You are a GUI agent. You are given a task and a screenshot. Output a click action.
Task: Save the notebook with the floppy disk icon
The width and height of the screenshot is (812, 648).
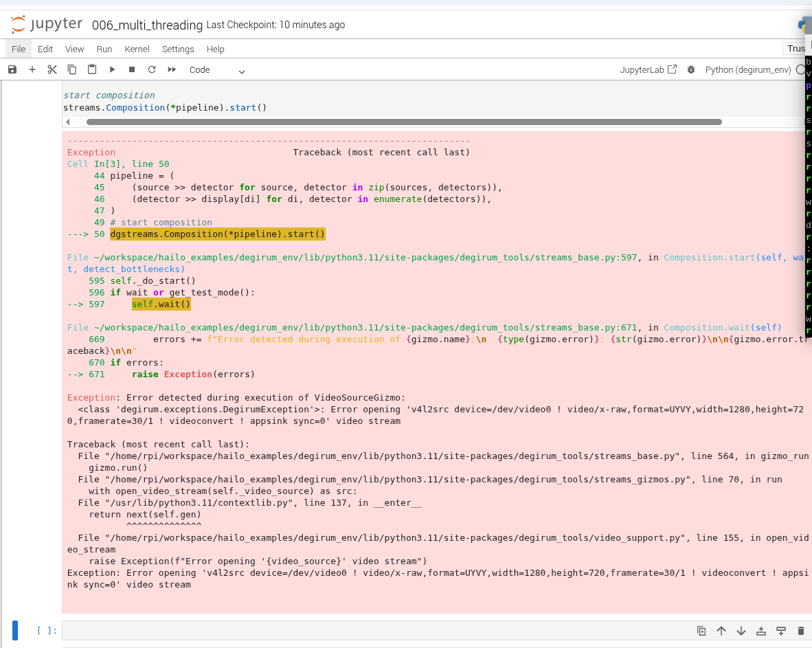[12, 69]
